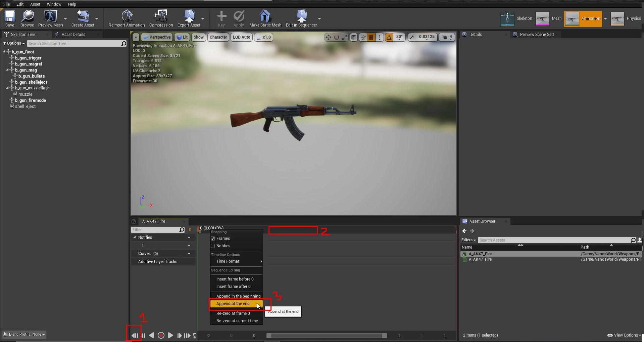Image resolution: width=644 pixels, height=342 pixels.
Task: Switch to Preview Scene Settings tab
Action: pyautogui.click(x=537, y=35)
